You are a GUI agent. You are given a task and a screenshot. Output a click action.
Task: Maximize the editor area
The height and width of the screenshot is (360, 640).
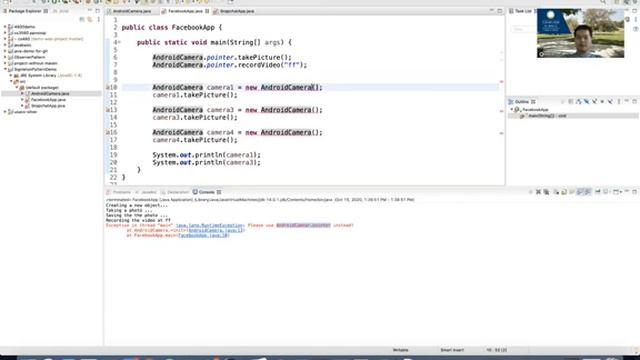tap(500, 11)
